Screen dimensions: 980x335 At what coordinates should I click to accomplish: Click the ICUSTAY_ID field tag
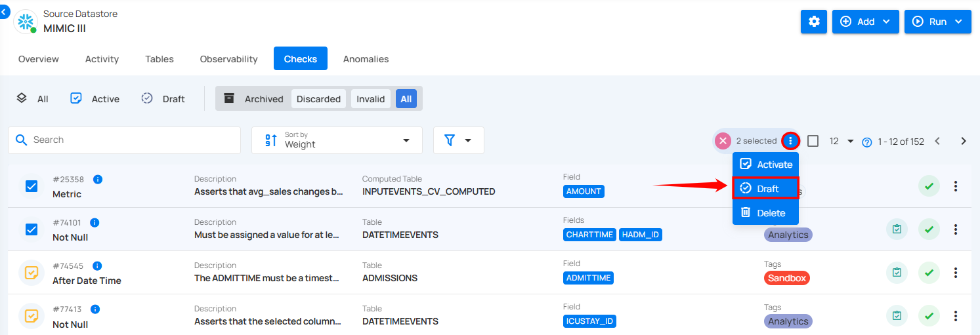pyautogui.click(x=589, y=321)
